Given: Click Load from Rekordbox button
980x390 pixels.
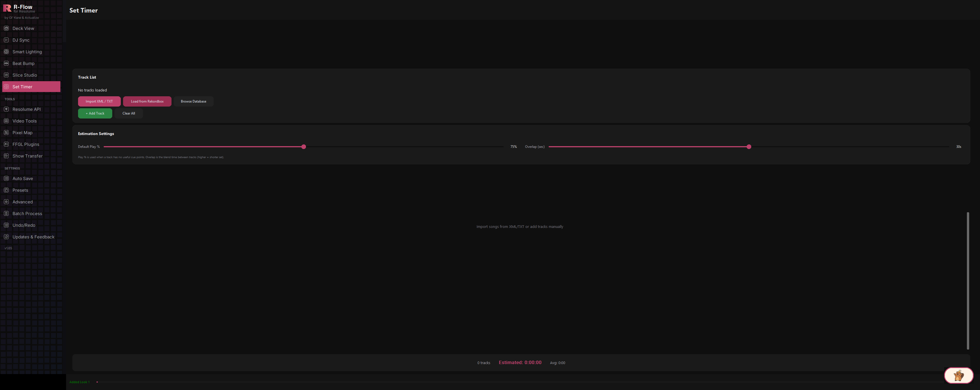Looking at the screenshot, I should click(x=147, y=101).
